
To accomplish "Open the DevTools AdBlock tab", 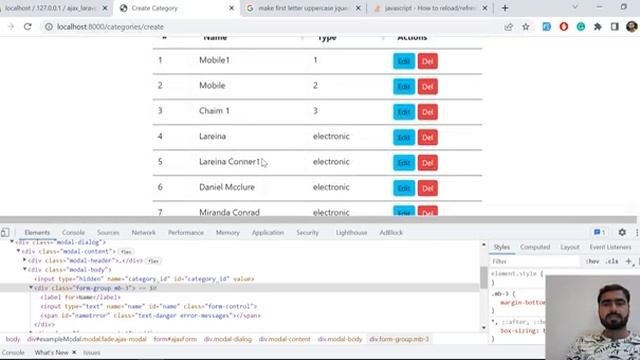I will [391, 233].
